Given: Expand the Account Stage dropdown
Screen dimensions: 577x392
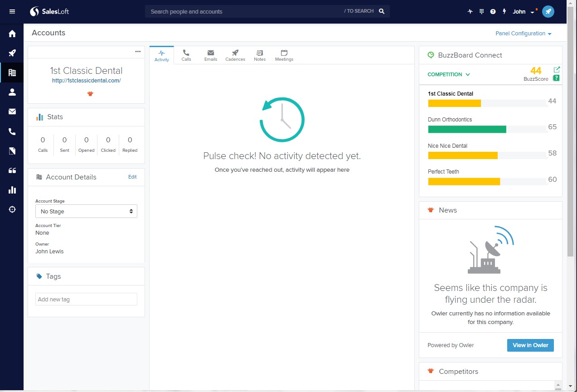Looking at the screenshot, I should pos(86,211).
